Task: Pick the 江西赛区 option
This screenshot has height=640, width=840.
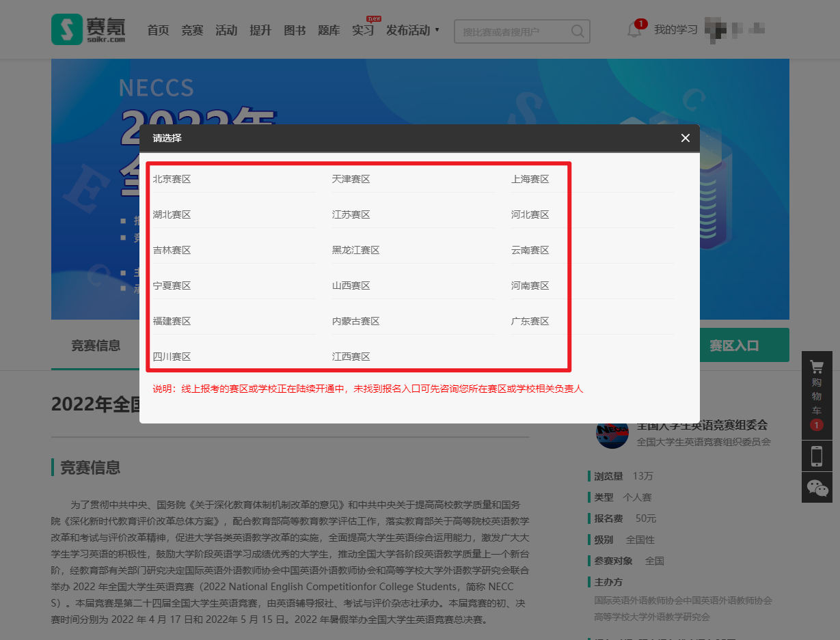Action: (351, 357)
